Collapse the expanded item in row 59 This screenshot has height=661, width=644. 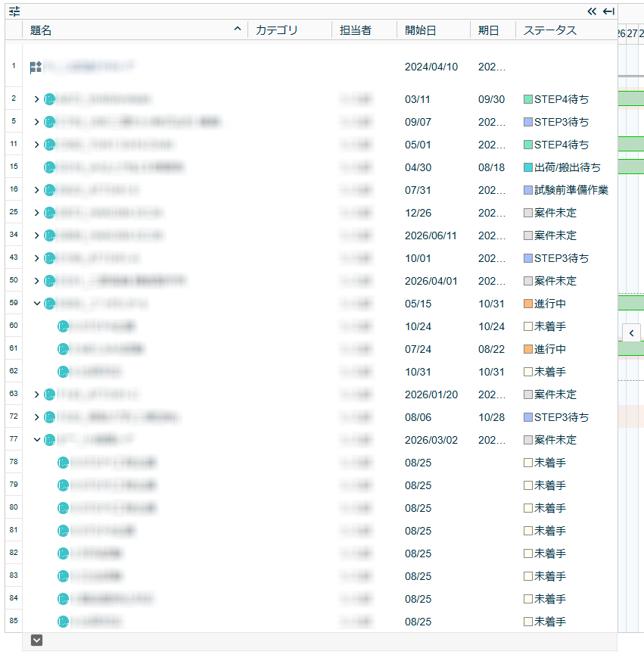pyautogui.click(x=37, y=304)
